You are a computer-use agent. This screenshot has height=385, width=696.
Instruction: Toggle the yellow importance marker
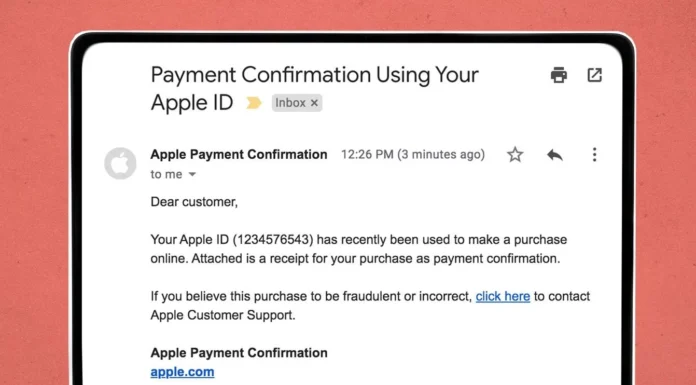254,103
